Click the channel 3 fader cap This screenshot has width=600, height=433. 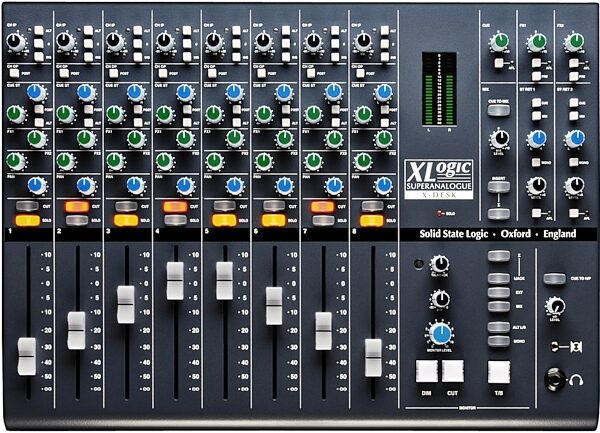click(x=126, y=304)
